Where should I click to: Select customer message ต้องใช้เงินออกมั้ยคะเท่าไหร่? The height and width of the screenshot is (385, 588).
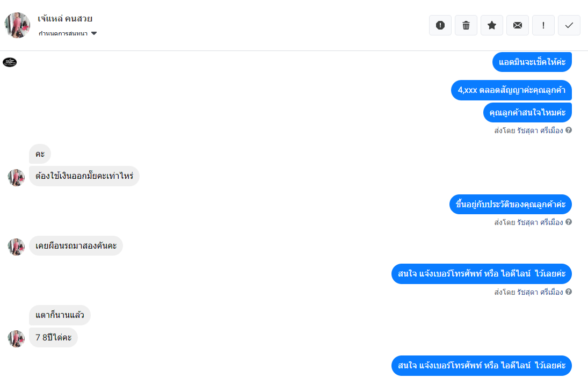pos(84,176)
